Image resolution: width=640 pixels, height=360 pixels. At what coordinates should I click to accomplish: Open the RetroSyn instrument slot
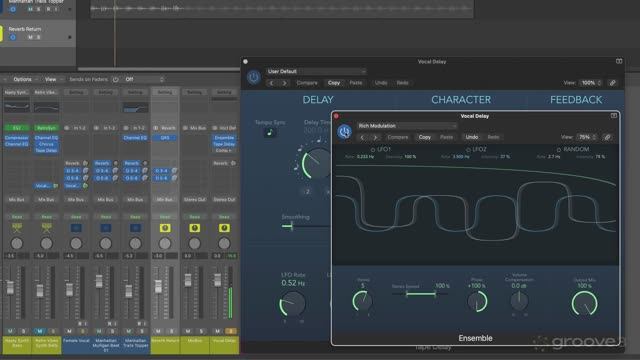click(46, 128)
